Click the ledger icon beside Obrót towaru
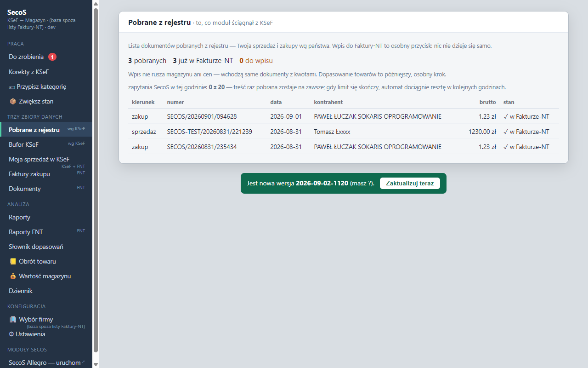 12,261
